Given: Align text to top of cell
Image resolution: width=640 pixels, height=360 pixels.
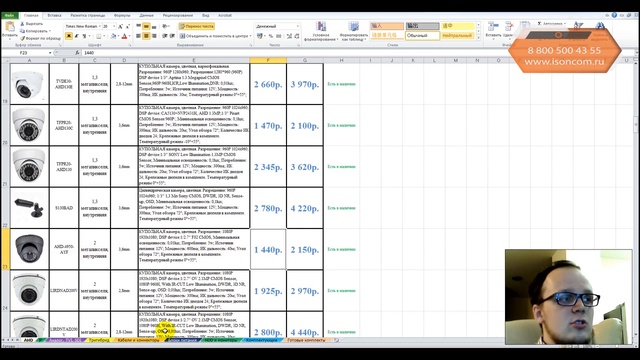Looking at the screenshot, I should tap(139, 26).
